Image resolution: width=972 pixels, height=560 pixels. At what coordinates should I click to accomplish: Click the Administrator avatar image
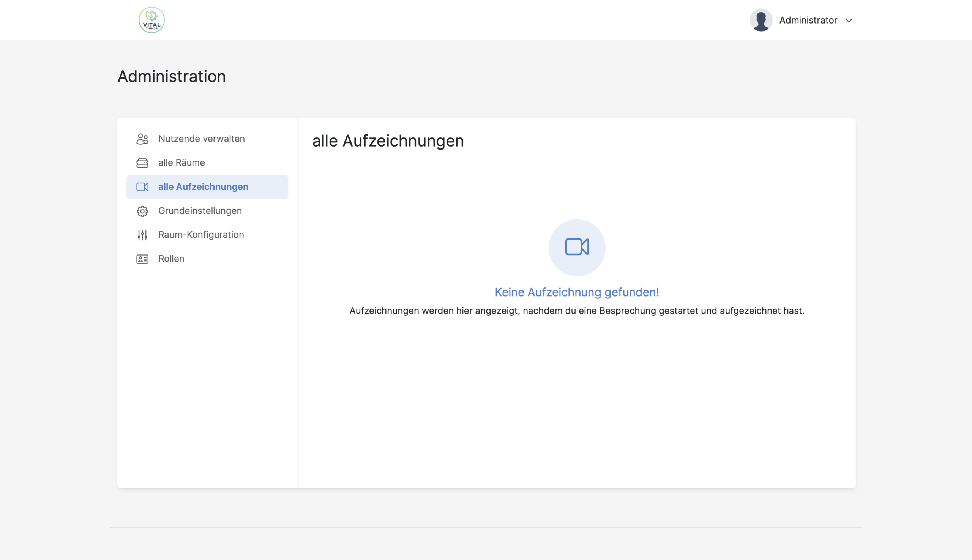[x=761, y=20]
